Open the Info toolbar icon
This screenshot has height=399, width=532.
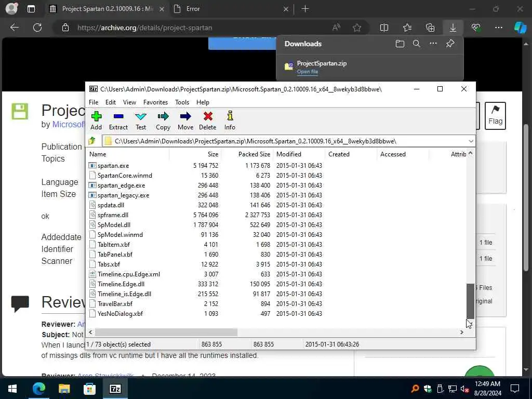click(x=230, y=121)
